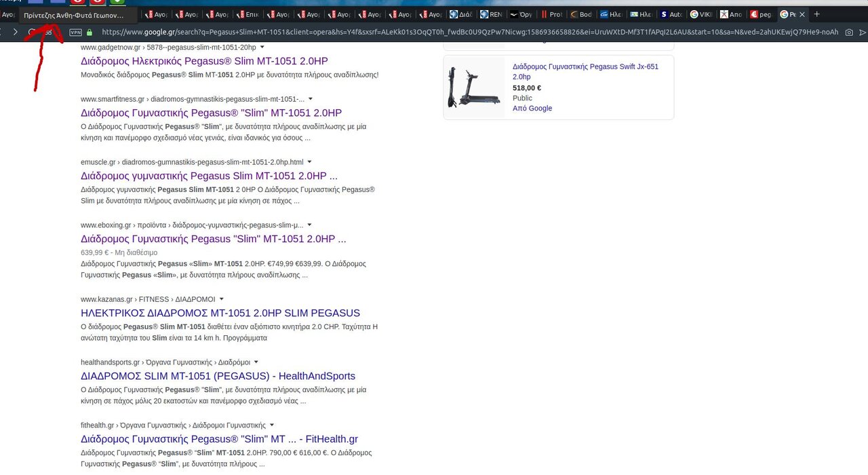The image size is (868, 475).
Task: Expand options arrow beside gadgetnow.gr URL
Action: coord(262,47)
